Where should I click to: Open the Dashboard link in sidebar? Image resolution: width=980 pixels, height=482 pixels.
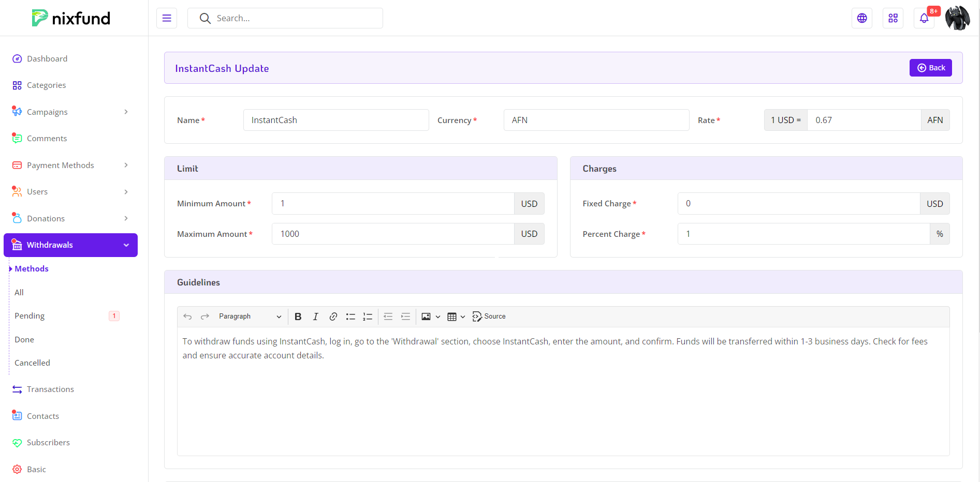click(47, 59)
